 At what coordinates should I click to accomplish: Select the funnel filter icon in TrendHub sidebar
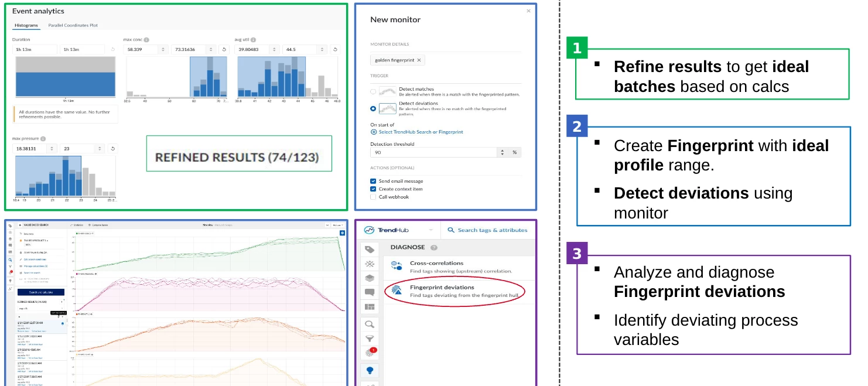tap(370, 338)
